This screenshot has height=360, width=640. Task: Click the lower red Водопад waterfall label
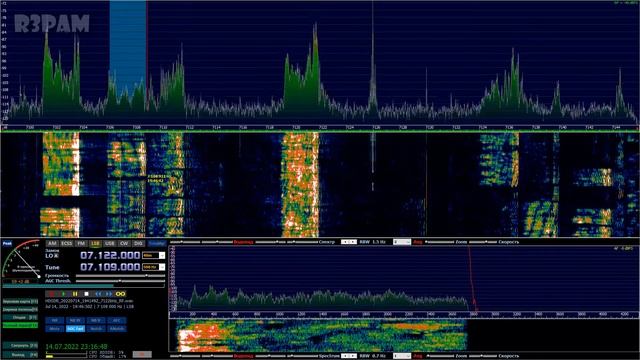[244, 356]
